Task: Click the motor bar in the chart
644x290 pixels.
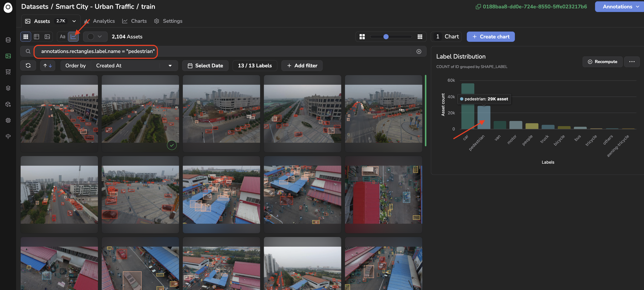Action: click(x=516, y=125)
